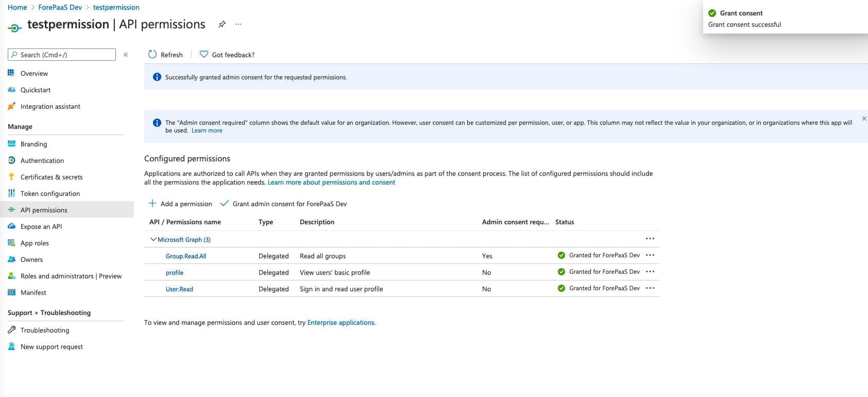Click the Type column header
The height and width of the screenshot is (397, 868).
(266, 222)
